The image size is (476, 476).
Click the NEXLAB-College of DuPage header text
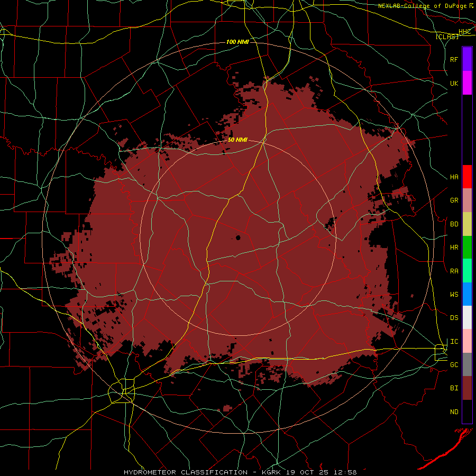point(423,6)
